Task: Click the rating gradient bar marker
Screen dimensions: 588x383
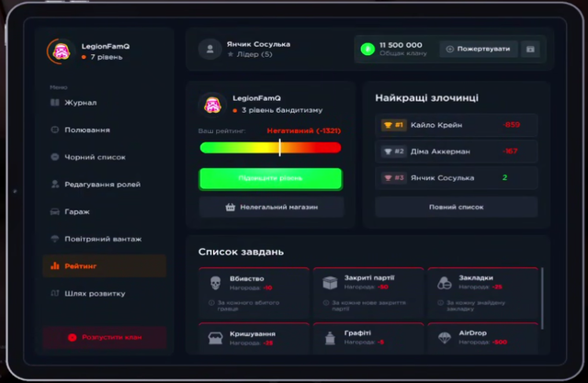Action: (279, 148)
